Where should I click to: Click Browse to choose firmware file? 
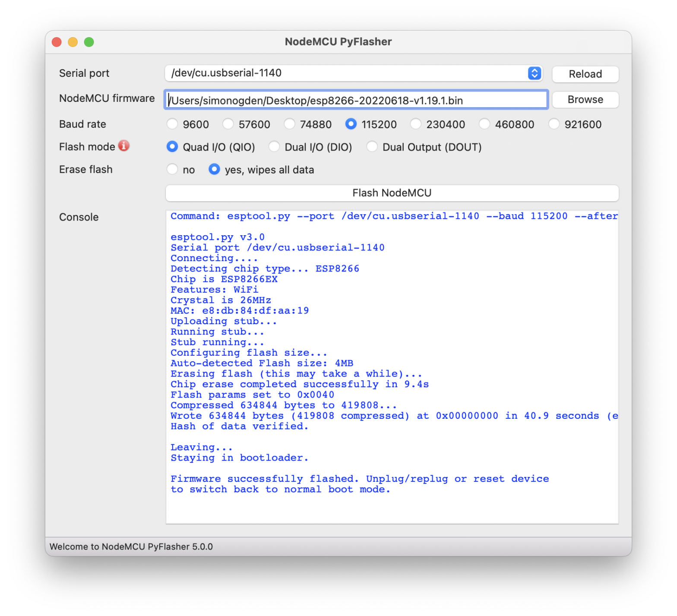[x=585, y=100]
